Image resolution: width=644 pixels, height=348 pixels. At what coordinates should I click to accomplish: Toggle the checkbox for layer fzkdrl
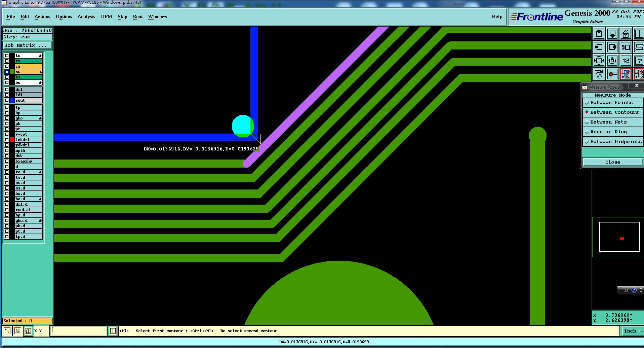click(7, 140)
